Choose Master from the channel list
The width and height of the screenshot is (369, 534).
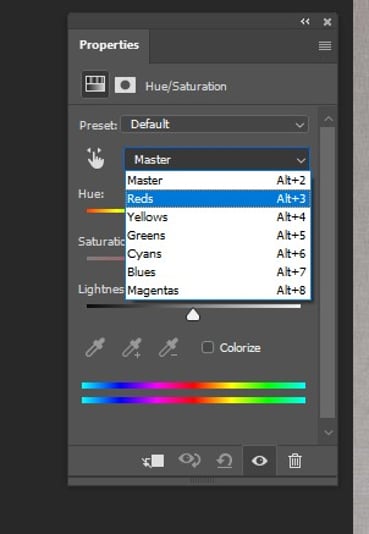tap(218, 180)
